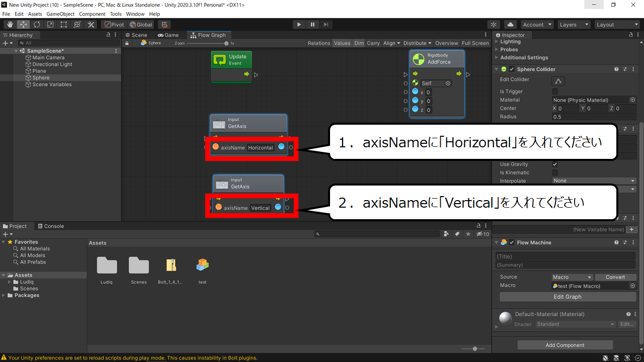Open Sphere Collider preset settings icon

click(625, 69)
